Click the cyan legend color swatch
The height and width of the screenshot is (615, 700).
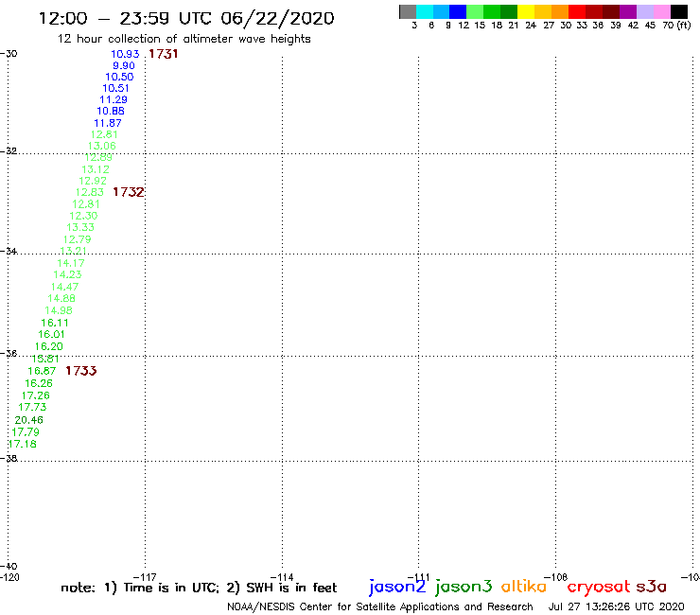coord(425,11)
